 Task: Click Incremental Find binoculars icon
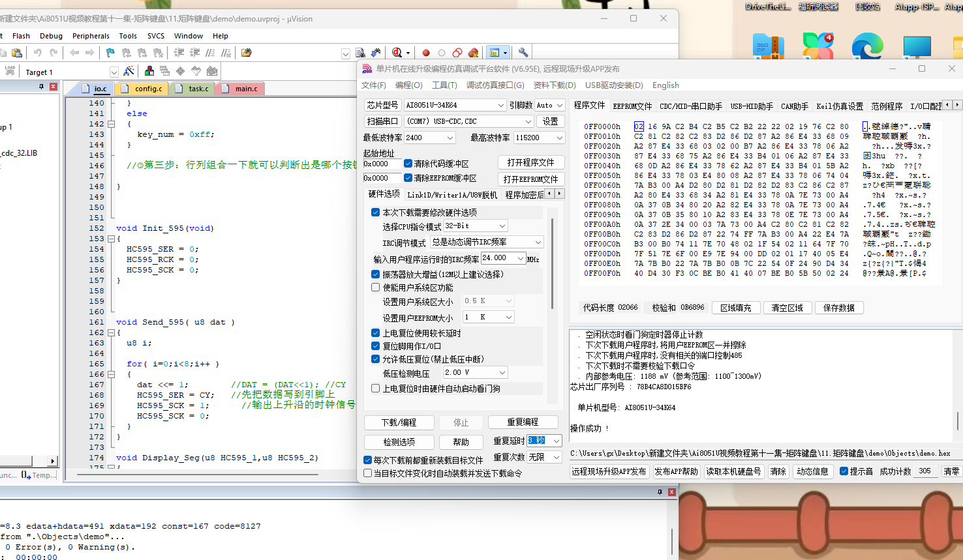[376, 53]
